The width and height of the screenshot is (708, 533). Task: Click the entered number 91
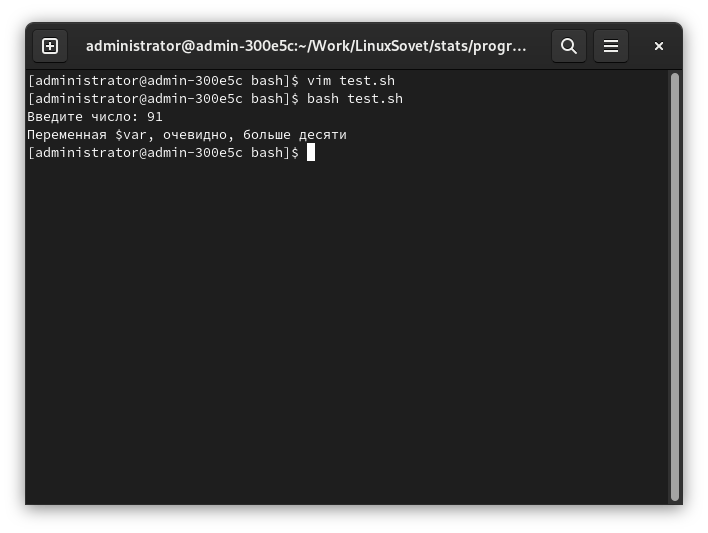coord(155,116)
